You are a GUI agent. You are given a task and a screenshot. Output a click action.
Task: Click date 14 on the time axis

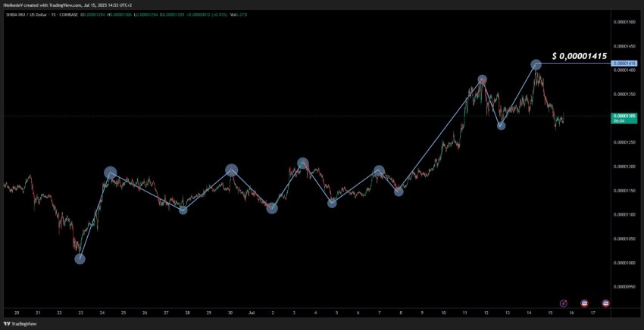529,313
